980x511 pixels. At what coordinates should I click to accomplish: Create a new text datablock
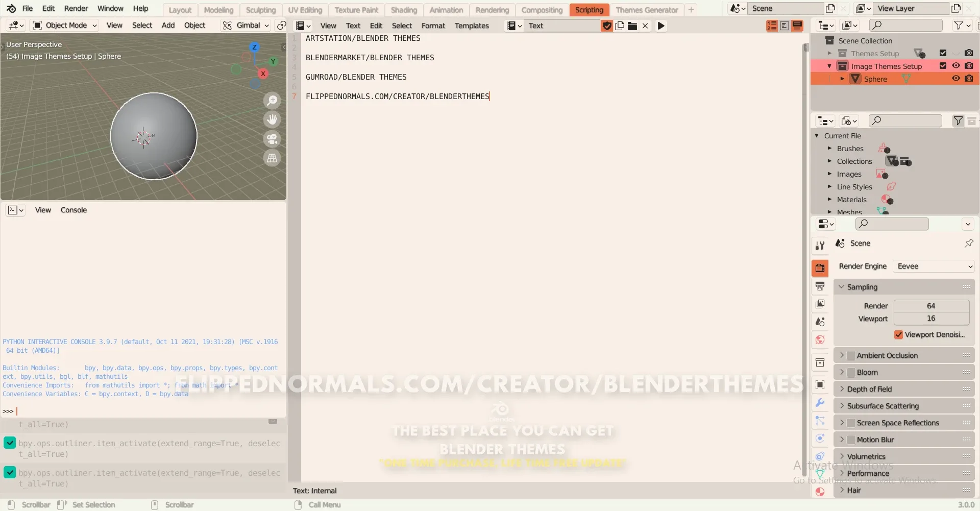click(x=620, y=26)
